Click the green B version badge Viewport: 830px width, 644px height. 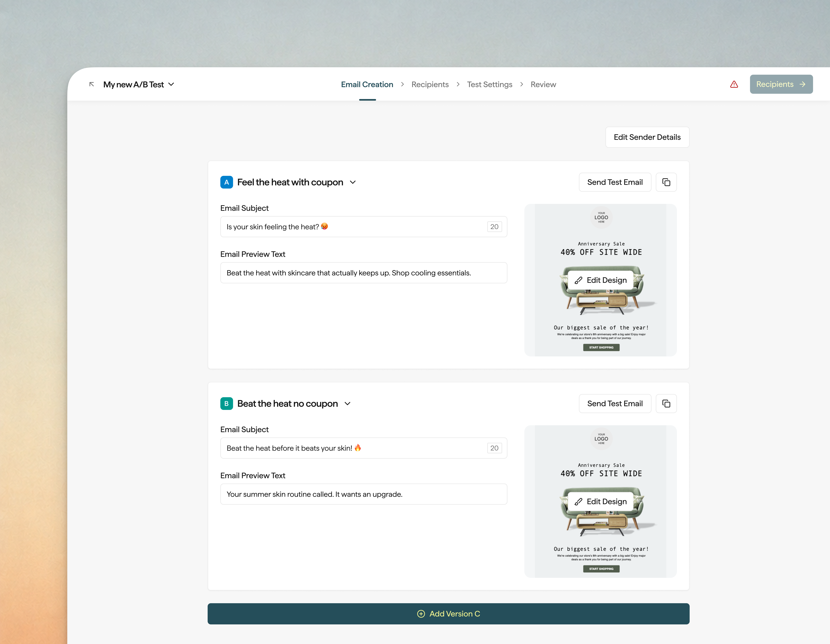pyautogui.click(x=226, y=404)
